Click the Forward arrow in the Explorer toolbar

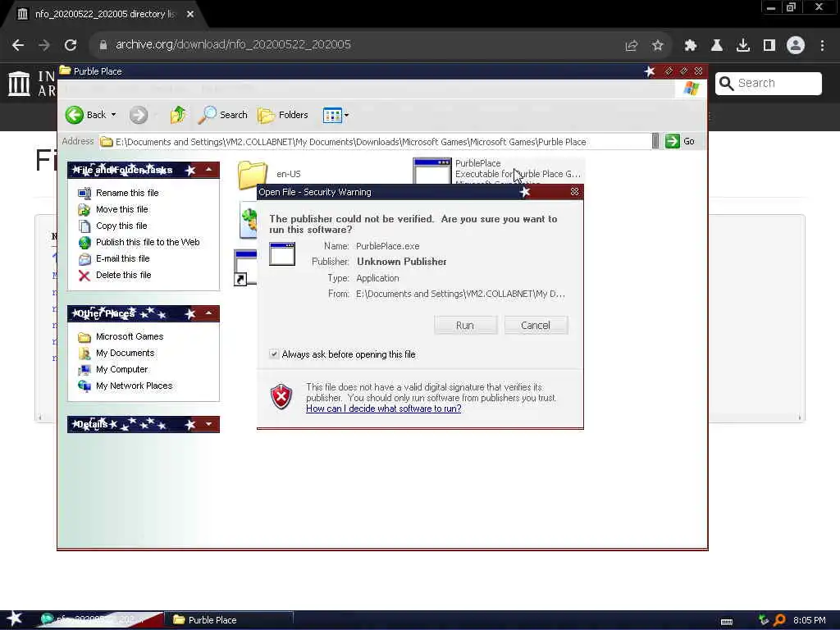[x=138, y=115]
